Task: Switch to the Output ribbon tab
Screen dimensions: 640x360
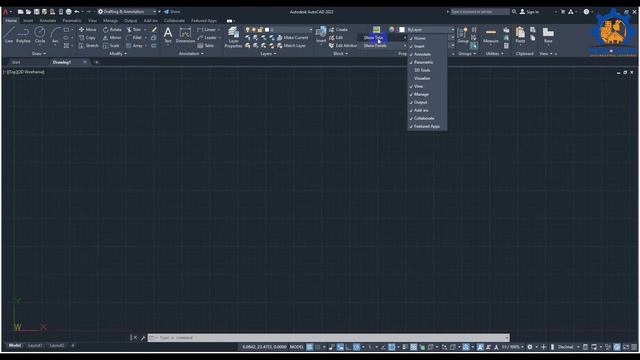Action: coord(130,20)
